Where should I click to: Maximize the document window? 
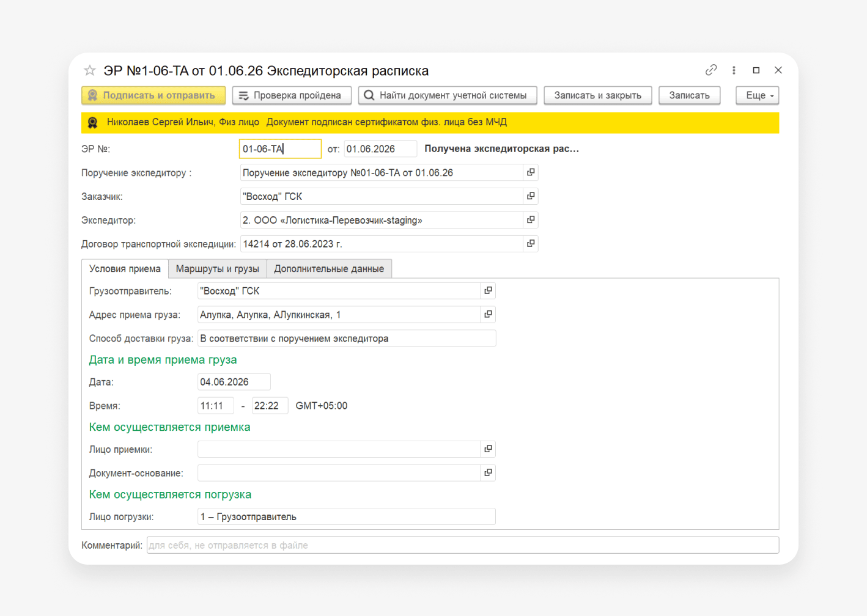coord(756,70)
